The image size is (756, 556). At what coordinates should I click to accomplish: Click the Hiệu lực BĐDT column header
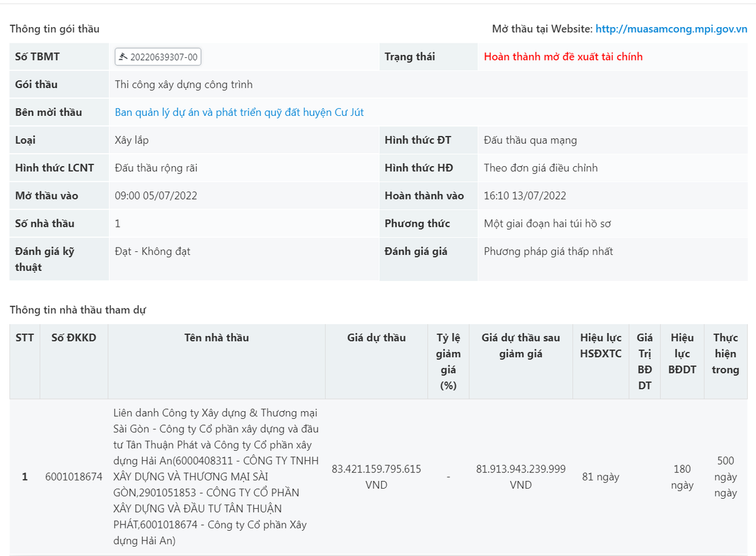click(682, 354)
